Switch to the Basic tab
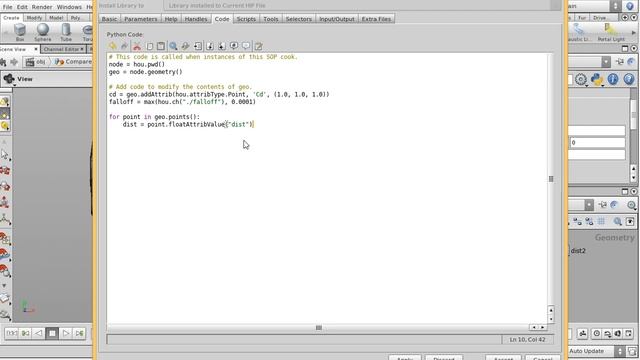The height and width of the screenshot is (360, 640). tap(109, 19)
